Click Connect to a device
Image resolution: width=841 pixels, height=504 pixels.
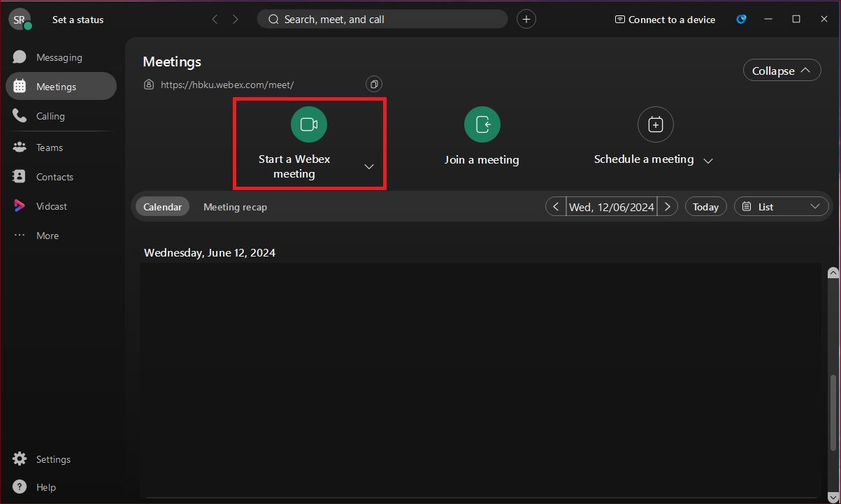665,20
